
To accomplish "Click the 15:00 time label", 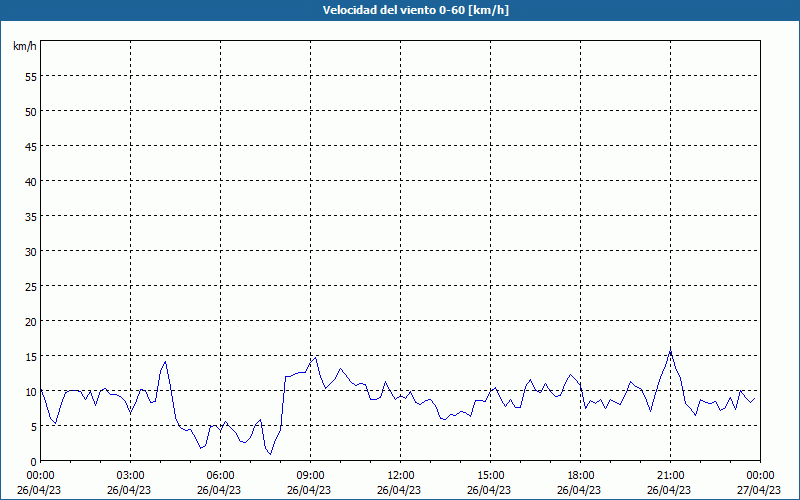I will pos(490,476).
